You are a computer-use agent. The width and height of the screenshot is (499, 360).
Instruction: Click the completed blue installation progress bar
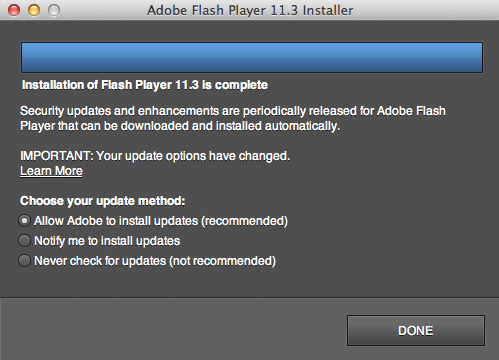[x=252, y=57]
